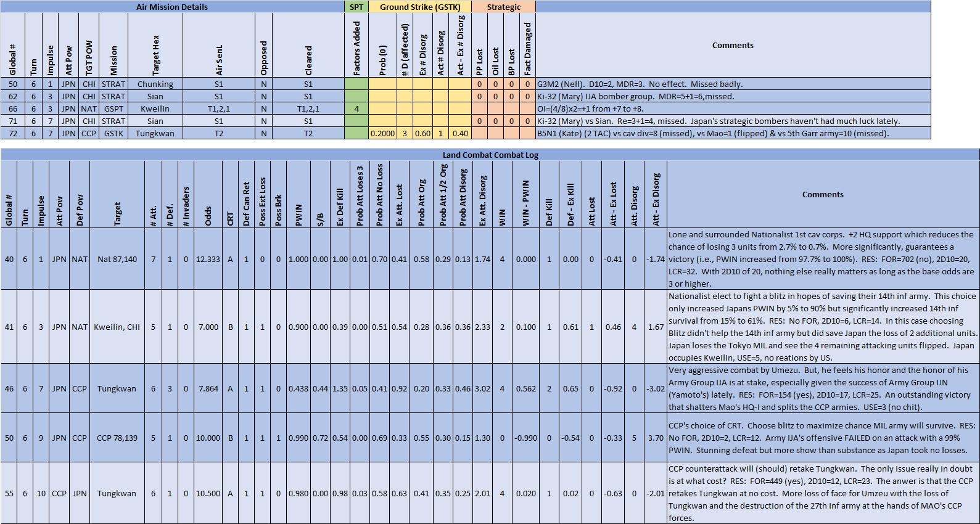The width and height of the screenshot is (980, 524).
Task: Click the Global # 55 row cell
Action: 9,493
